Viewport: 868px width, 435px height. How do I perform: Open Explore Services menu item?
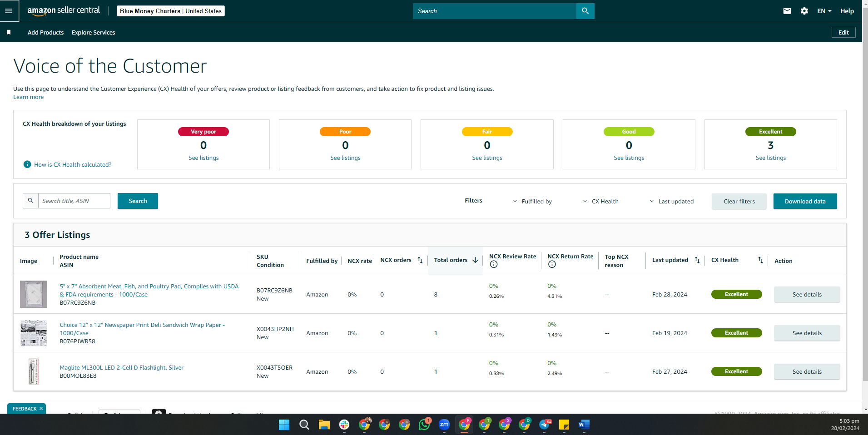(93, 32)
